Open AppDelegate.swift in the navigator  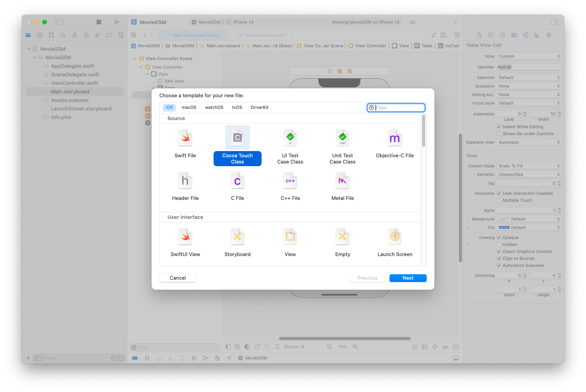click(72, 66)
